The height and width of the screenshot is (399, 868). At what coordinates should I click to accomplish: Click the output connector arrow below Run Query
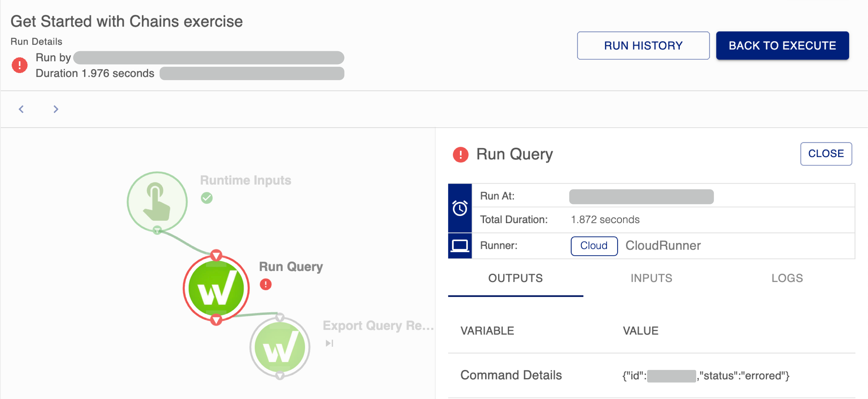[x=216, y=320]
